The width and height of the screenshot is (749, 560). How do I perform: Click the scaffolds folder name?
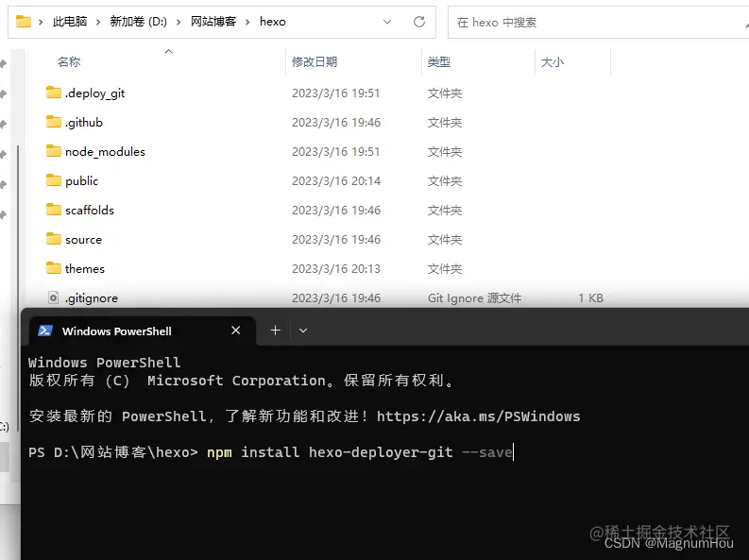tap(90, 210)
